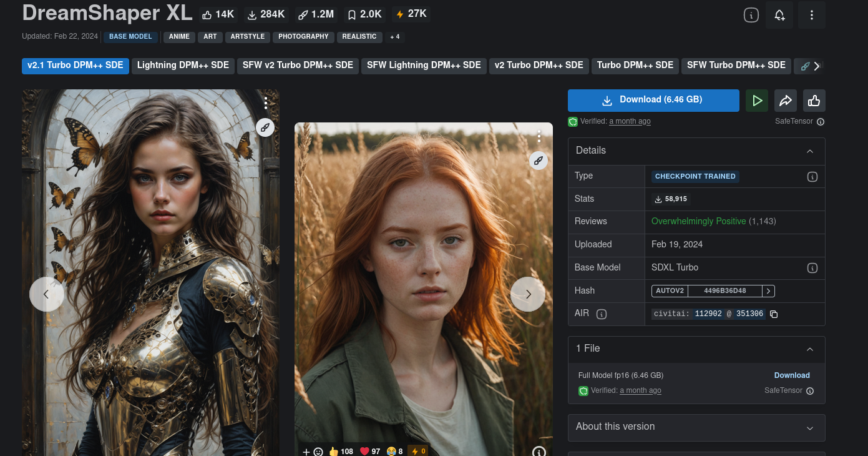868x456 pixels.
Task: Click 'a month ago' link in file section
Action: click(640, 391)
